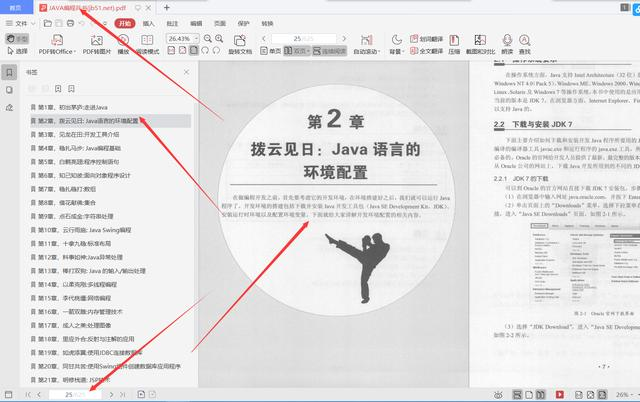Open status bar 26% zoom dropdown
640x402 pixels.
(x=626, y=395)
